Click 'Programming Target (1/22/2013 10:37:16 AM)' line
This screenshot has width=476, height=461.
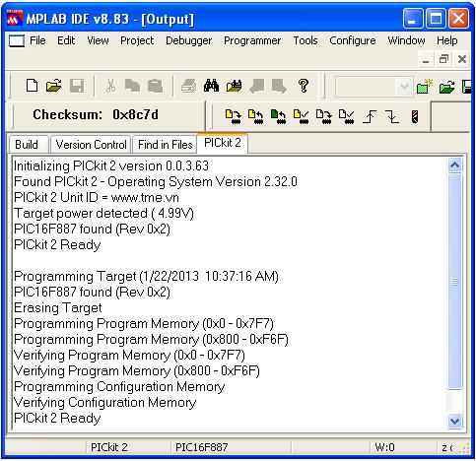pyautogui.click(x=146, y=277)
